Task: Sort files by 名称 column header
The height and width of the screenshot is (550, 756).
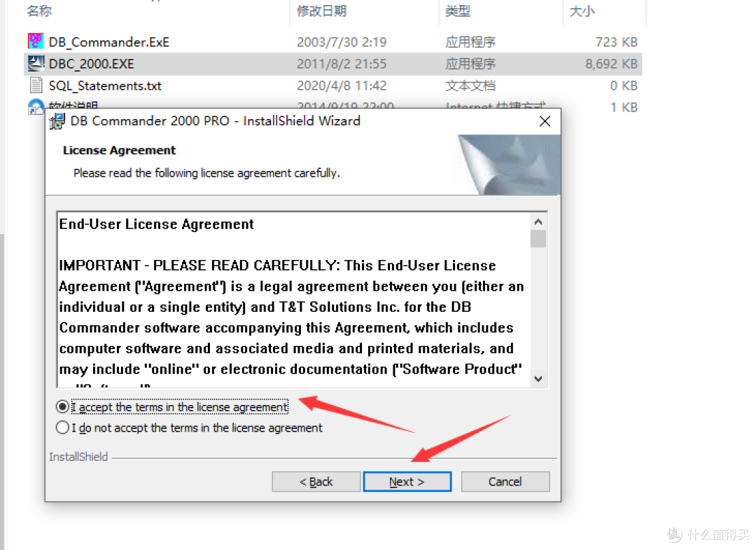Action: point(39,11)
